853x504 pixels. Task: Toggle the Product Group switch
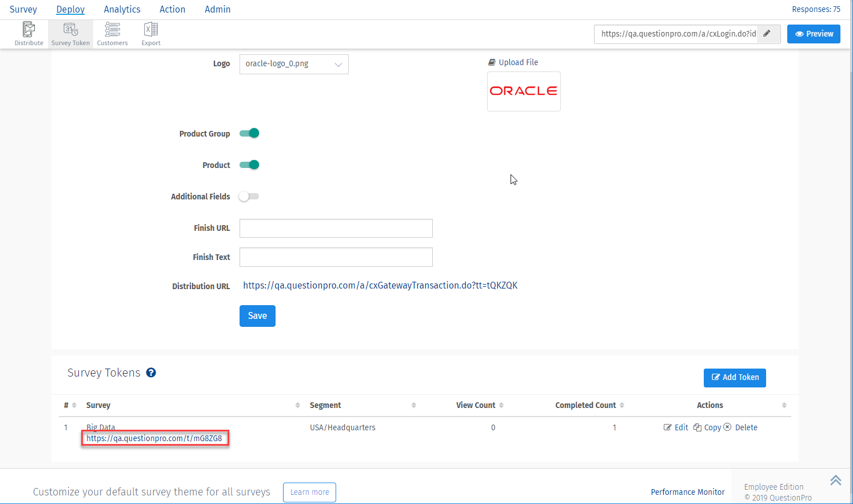coord(249,133)
